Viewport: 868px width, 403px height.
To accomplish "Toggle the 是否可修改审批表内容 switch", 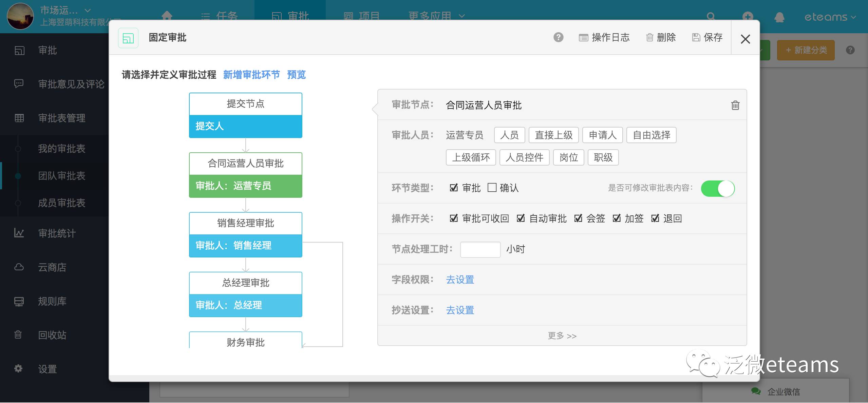I will click(718, 188).
